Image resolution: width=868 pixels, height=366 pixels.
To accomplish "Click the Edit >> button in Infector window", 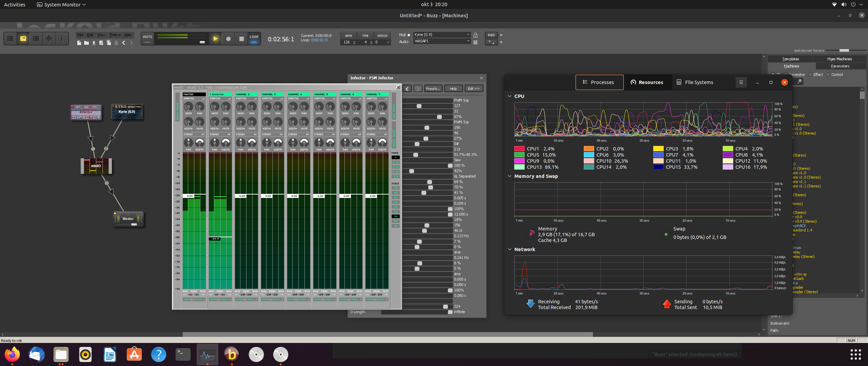I will pyautogui.click(x=474, y=89).
